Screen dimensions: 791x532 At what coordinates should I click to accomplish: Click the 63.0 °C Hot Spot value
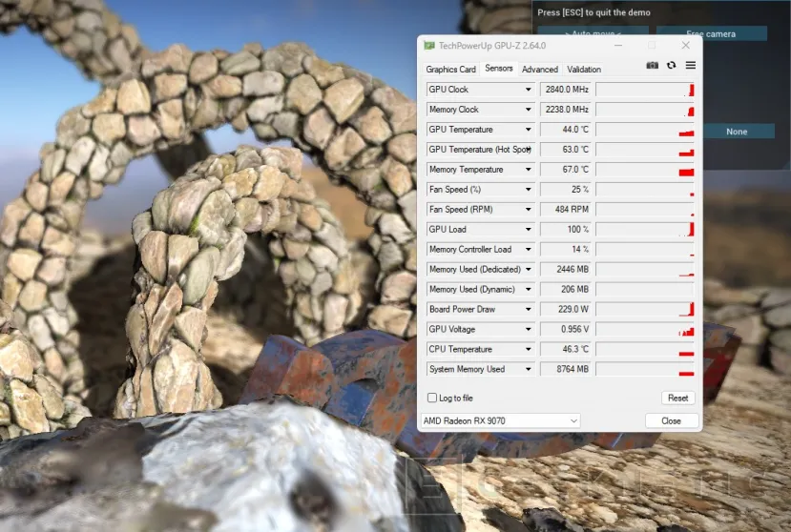coord(566,150)
